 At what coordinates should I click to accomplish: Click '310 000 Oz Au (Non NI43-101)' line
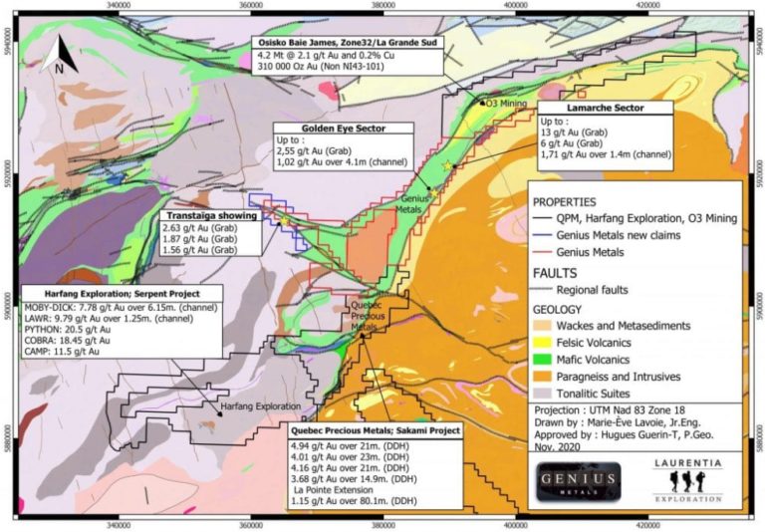tap(321, 66)
